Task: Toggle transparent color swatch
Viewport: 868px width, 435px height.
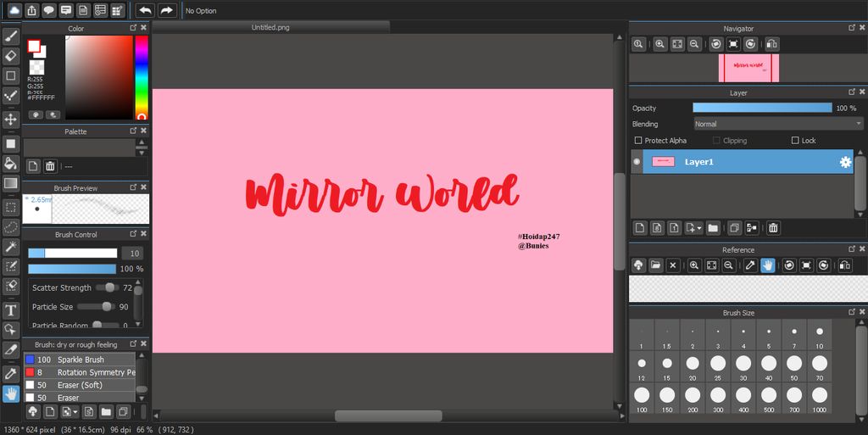Action: click(36, 67)
